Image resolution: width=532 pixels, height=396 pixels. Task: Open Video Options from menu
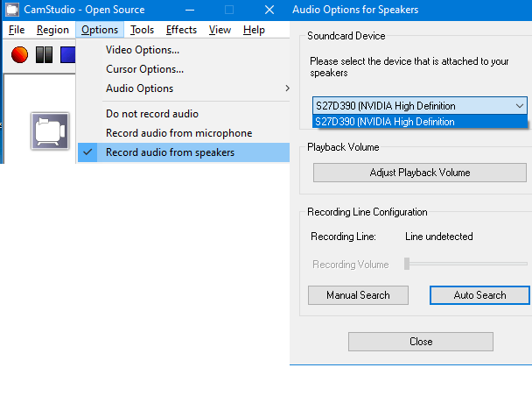point(143,50)
